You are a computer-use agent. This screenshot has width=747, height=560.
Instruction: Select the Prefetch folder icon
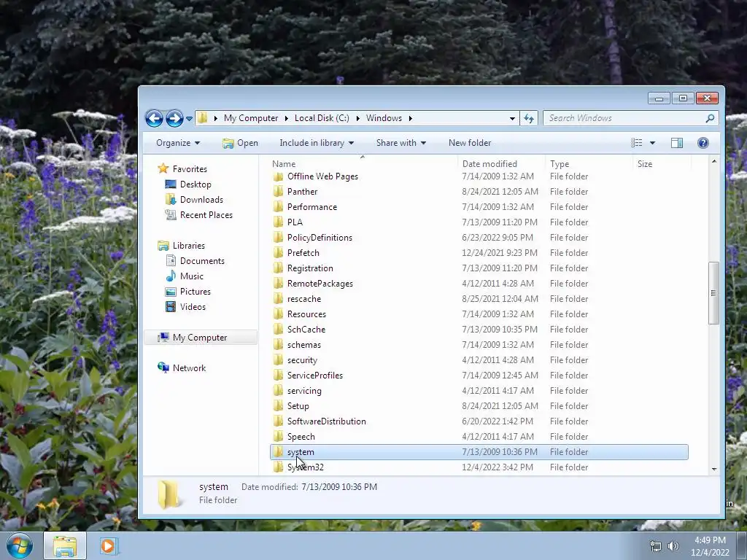(x=278, y=253)
